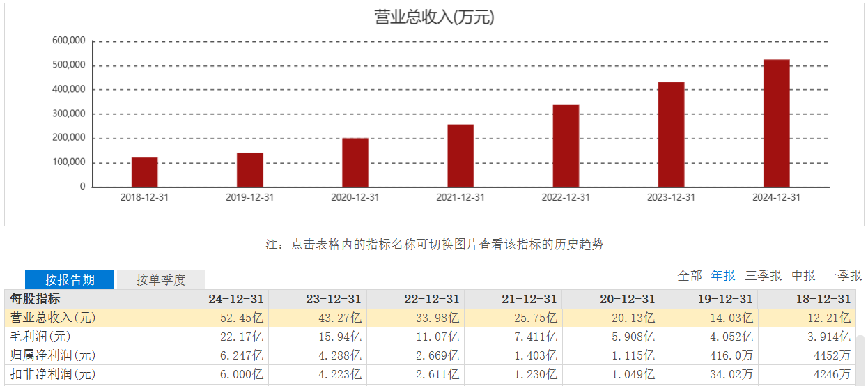The width and height of the screenshot is (868, 386).
Task: Show the 扣非净利润(元) historical trend
Action: 53,375
